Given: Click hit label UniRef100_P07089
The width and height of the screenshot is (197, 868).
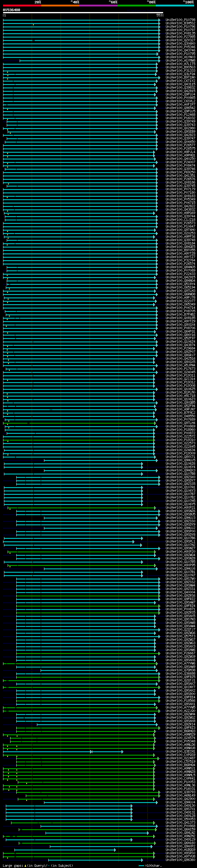Looking at the screenshot, I should click(x=180, y=270).
